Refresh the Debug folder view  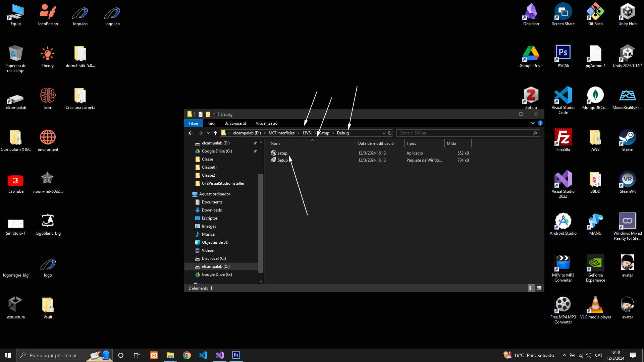pyautogui.click(x=390, y=133)
